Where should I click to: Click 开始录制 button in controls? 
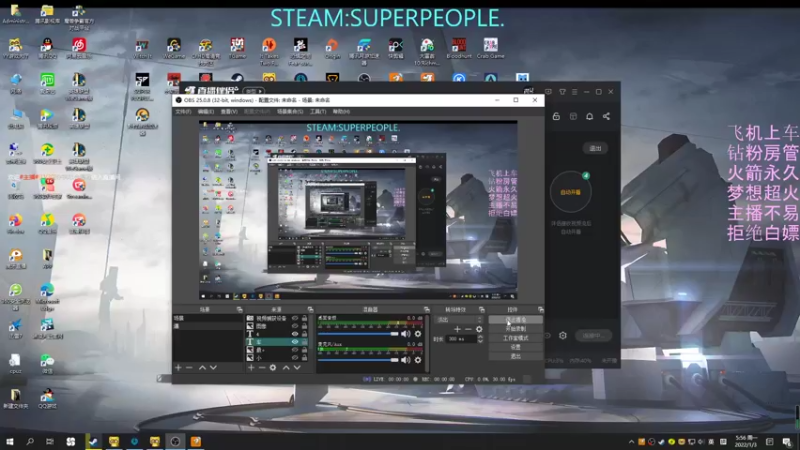click(x=515, y=329)
